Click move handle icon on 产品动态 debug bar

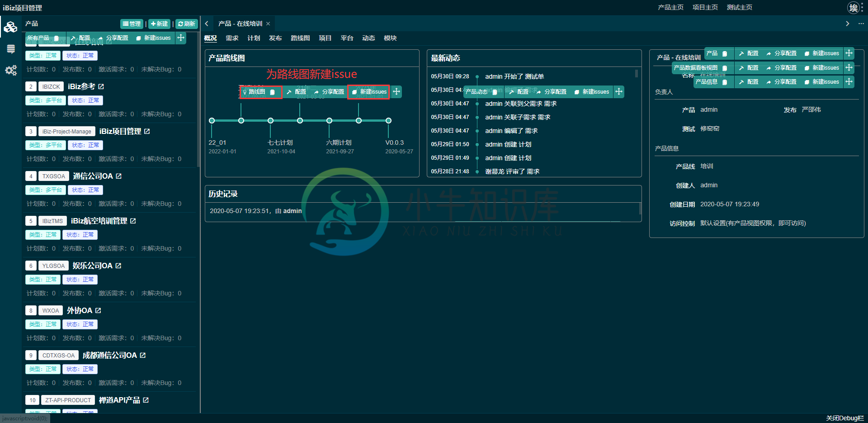tap(619, 92)
